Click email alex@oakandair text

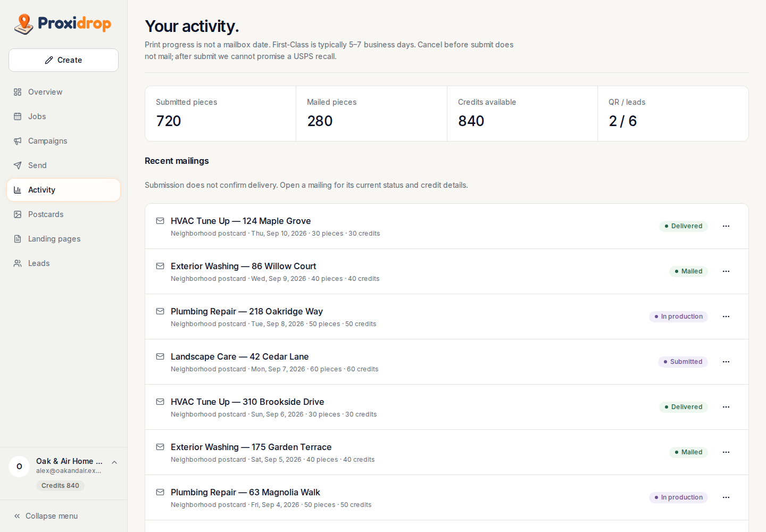click(69, 471)
